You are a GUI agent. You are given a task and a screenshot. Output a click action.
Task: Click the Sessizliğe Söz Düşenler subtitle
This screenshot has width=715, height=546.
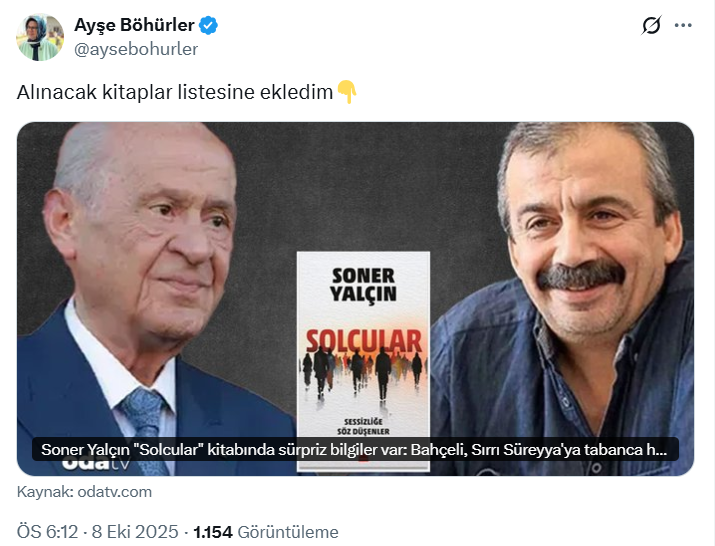click(x=363, y=426)
